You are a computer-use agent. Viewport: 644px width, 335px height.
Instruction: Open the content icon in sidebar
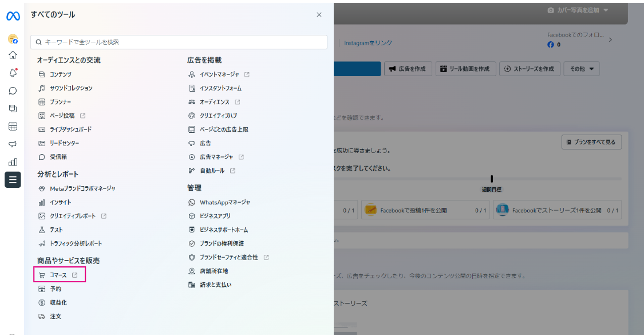(x=13, y=108)
